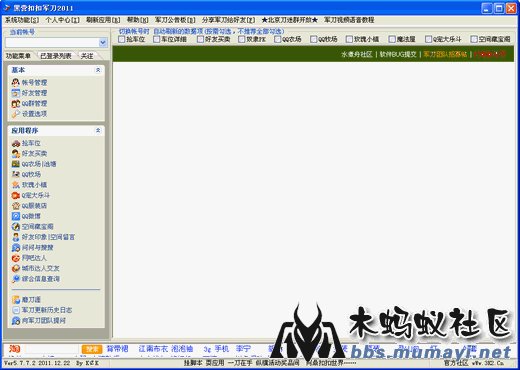Open 好友管理 friend management icon
520x370 pixels.
click(x=16, y=93)
